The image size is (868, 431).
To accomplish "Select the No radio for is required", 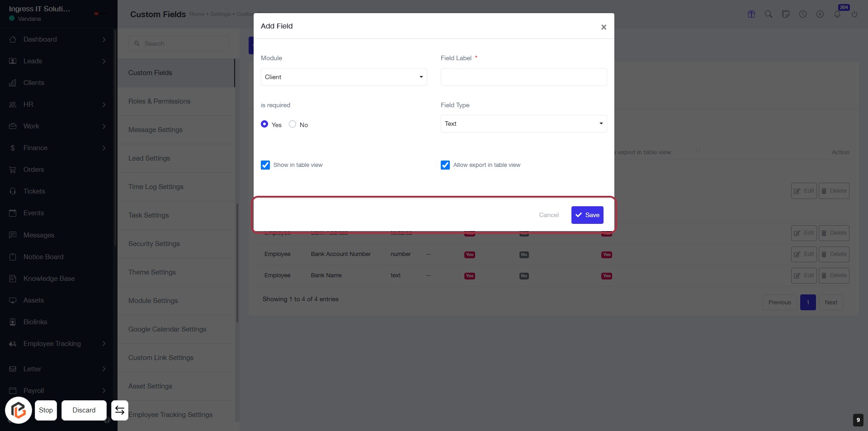I will point(292,124).
